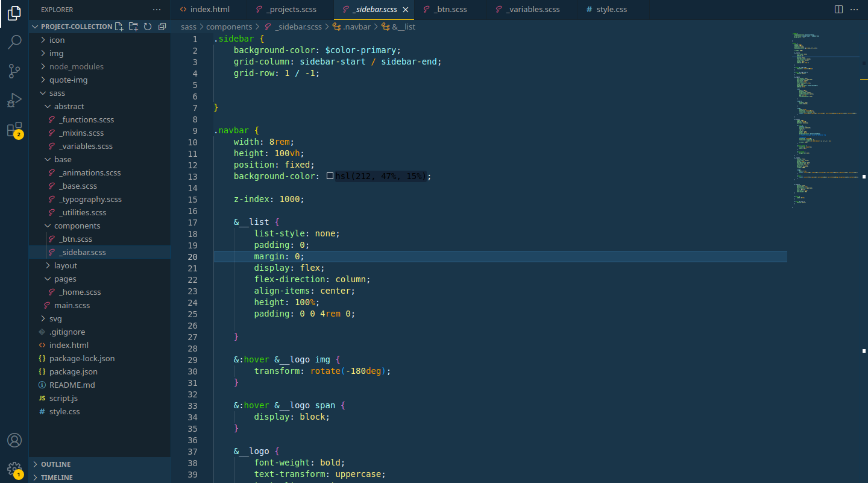Screen dimensions: 868x483
Task: Click sass in the breadcrumb
Action: [x=189, y=27]
